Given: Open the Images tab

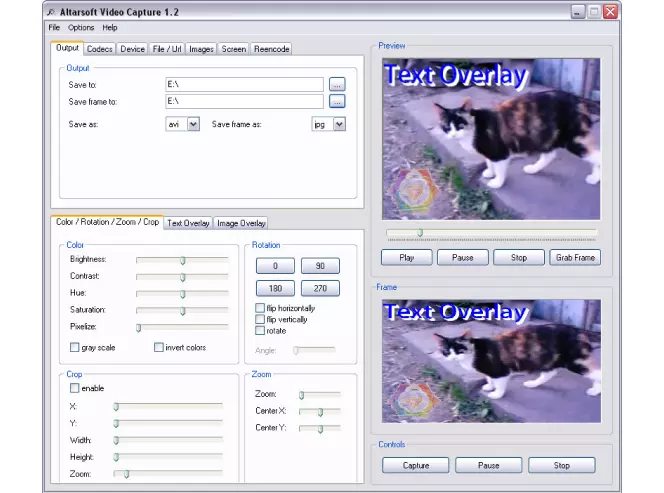Looking at the screenshot, I should click(201, 49).
